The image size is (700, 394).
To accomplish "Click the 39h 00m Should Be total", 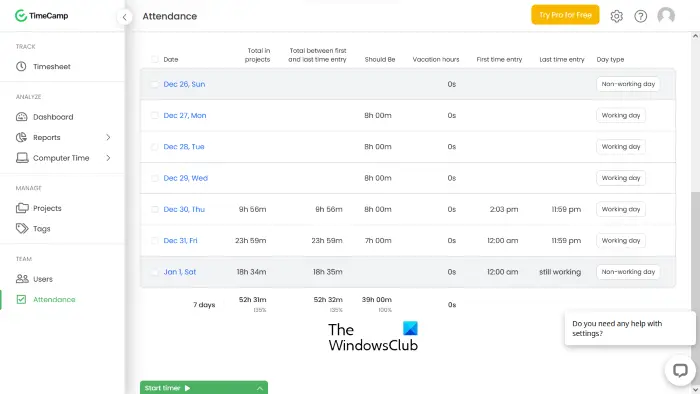I will (x=376, y=299).
